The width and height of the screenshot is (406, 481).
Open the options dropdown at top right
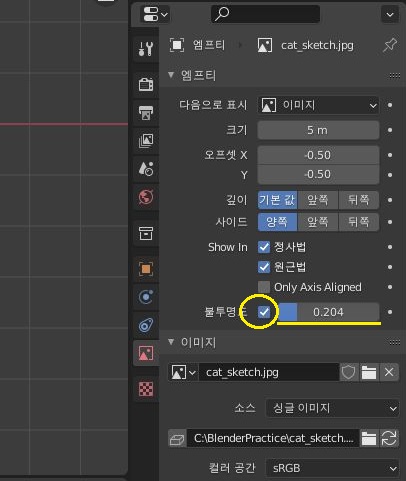point(390,14)
